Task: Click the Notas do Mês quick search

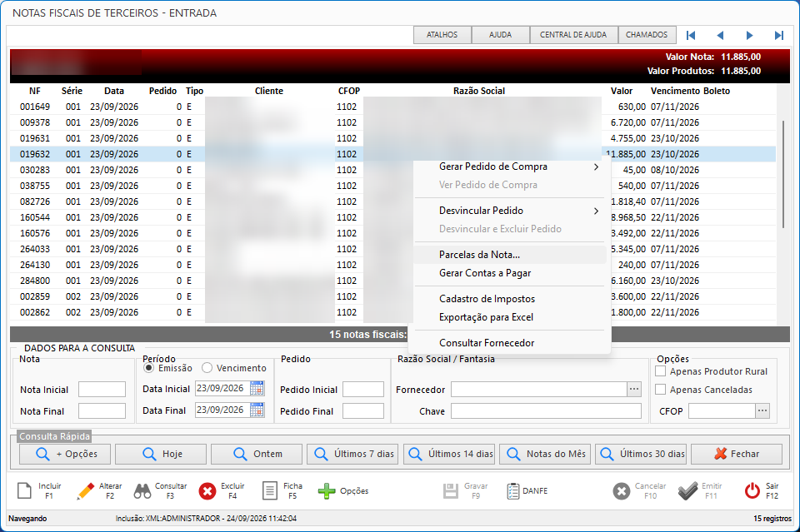Action: tap(545, 454)
